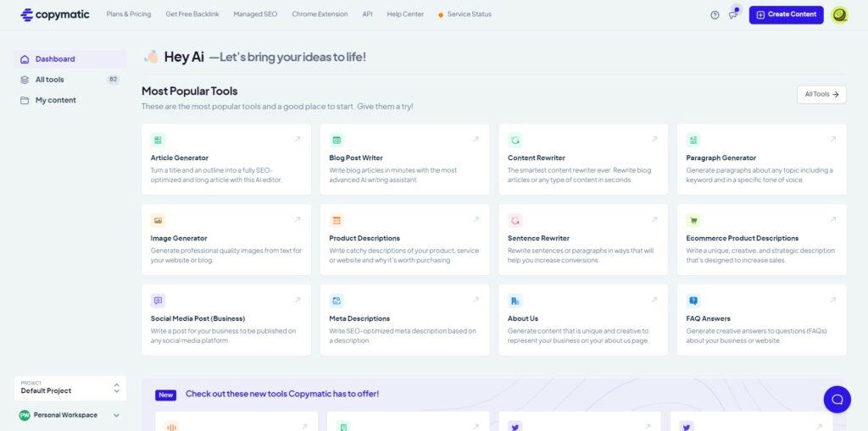Open the help question mark icon

coord(715,15)
